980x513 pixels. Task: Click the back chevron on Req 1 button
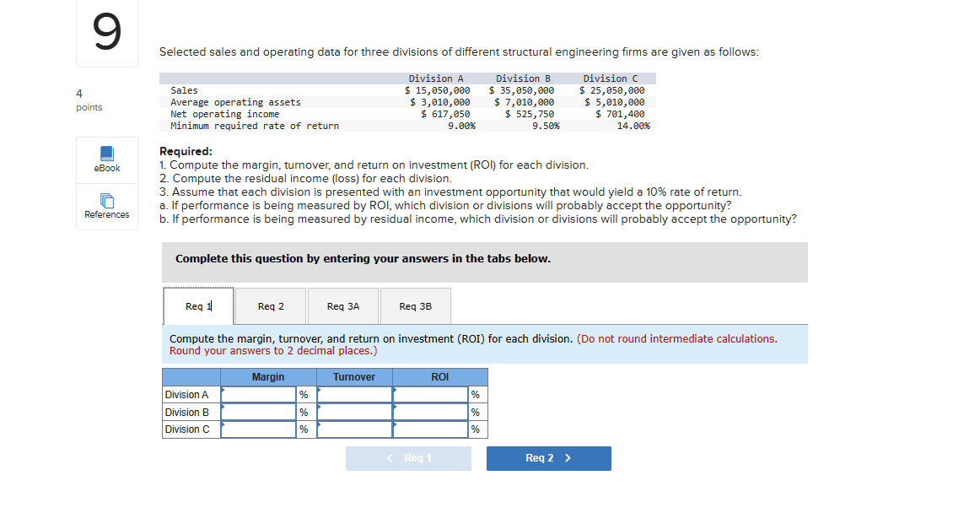[389, 458]
